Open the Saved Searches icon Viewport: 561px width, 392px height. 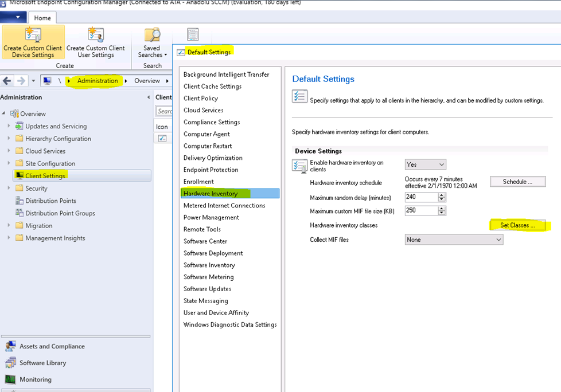152,34
